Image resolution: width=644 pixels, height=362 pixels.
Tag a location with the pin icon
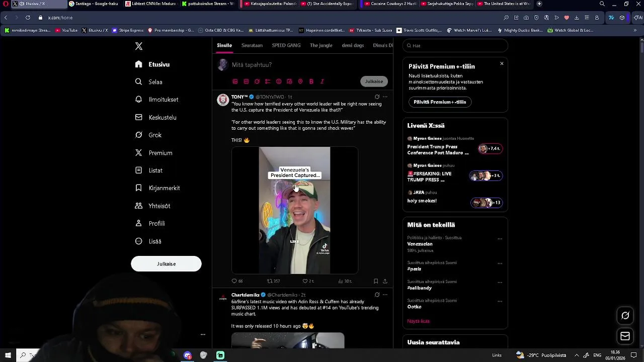[300, 81]
